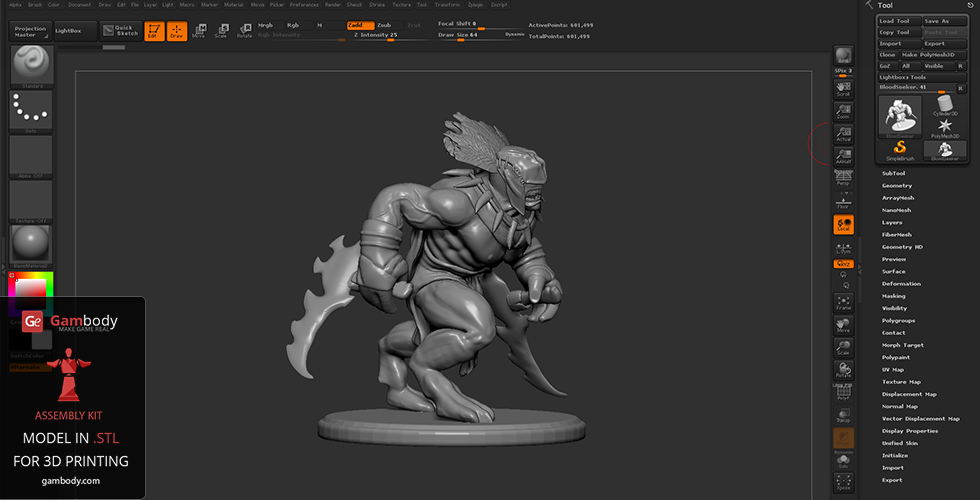Toggle L.Sym button
Image resolution: width=980 pixels, height=500 pixels.
[844, 248]
